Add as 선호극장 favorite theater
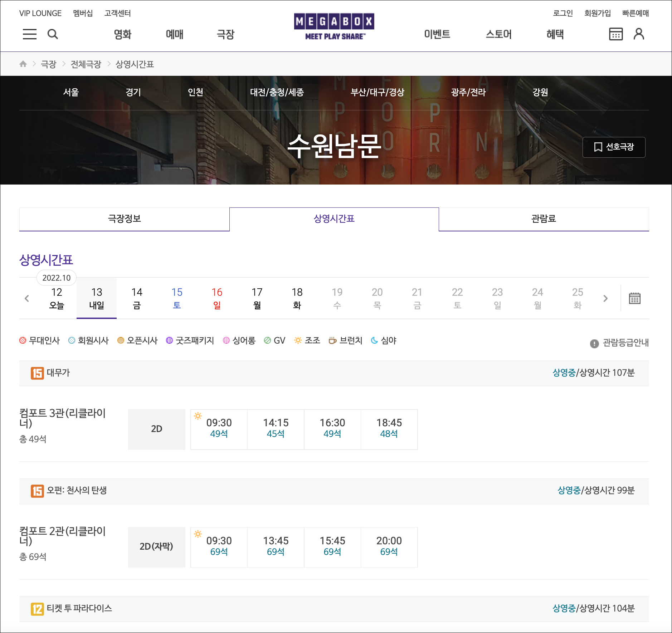The width and height of the screenshot is (672, 633). tap(614, 147)
